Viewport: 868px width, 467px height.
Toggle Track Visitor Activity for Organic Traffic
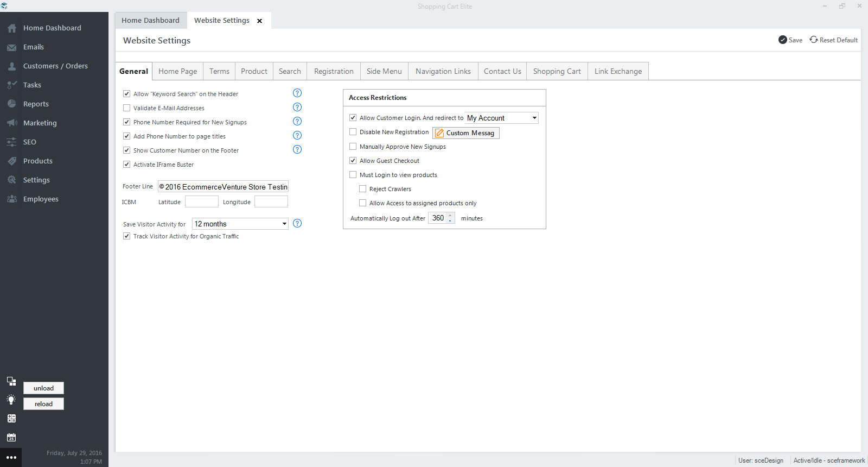127,236
